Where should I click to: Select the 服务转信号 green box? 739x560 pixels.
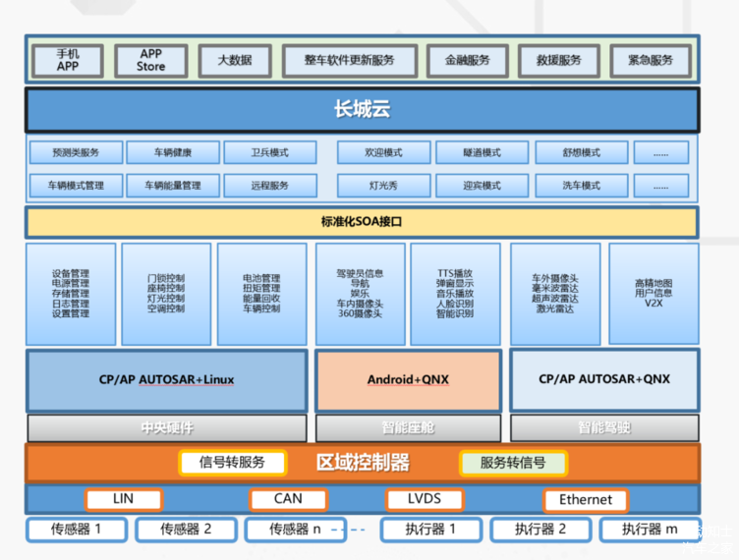tap(512, 463)
